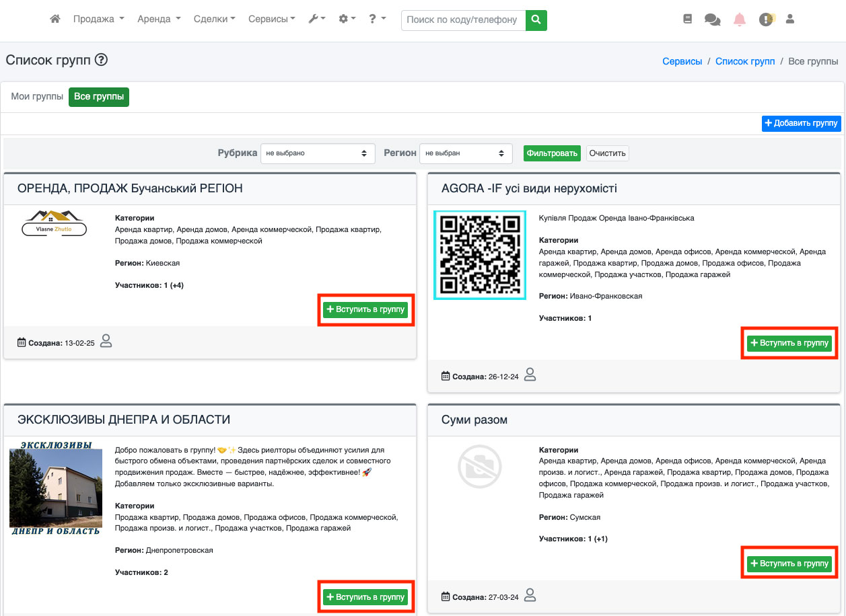The height and width of the screenshot is (616, 846).
Task: Click the green search magnifier button
Action: (536, 20)
